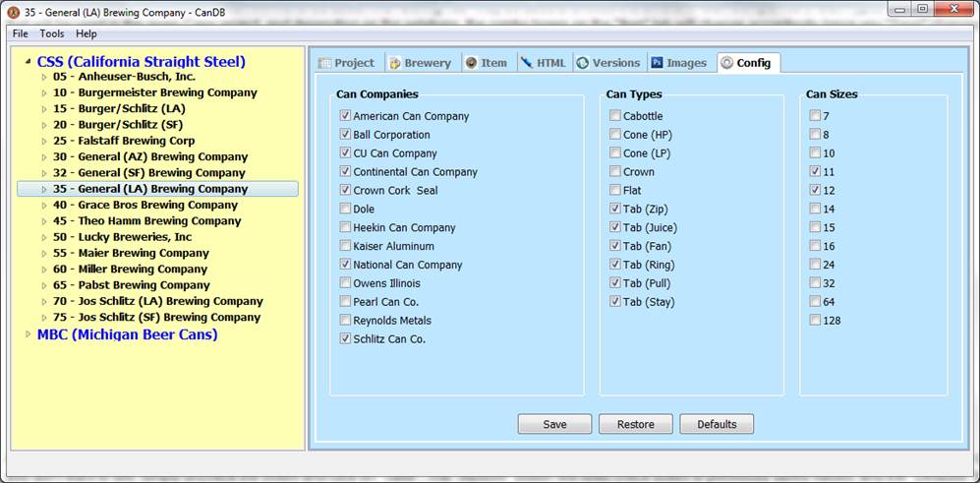Select 55 - Maier Brewing Company
This screenshot has width=980, height=483.
[131, 253]
